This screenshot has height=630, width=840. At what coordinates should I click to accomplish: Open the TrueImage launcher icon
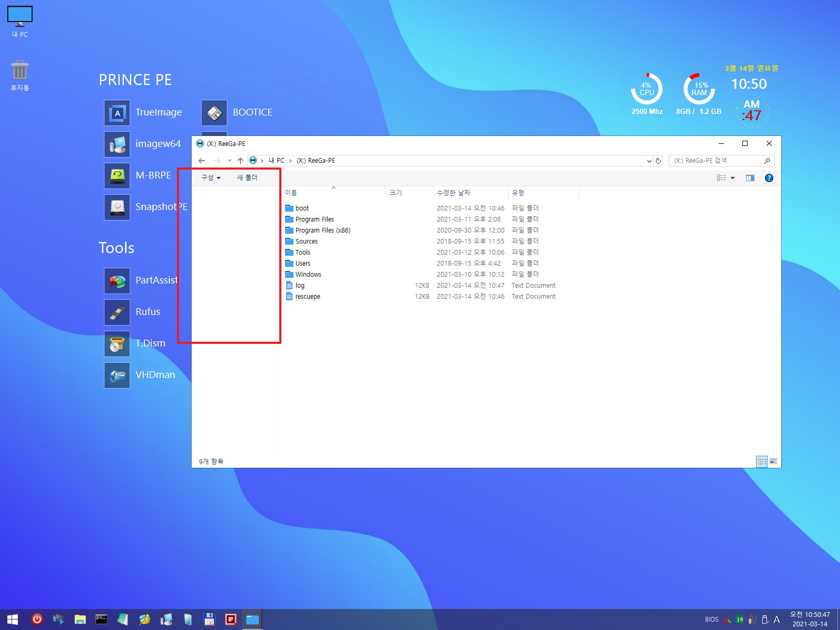coord(117,113)
